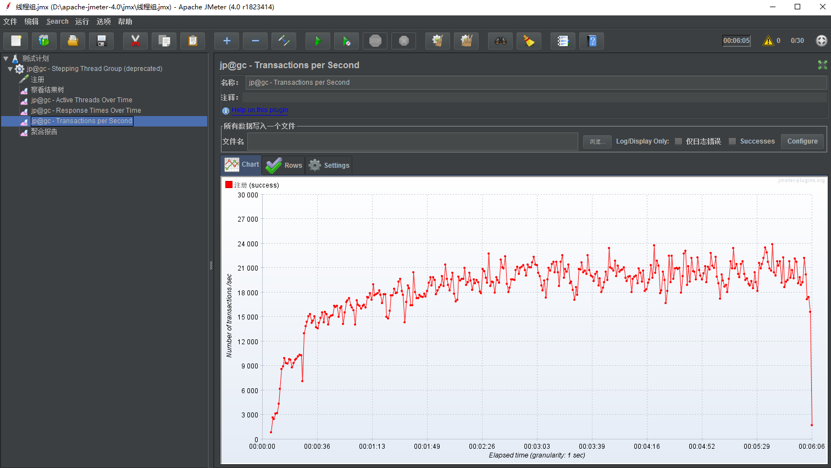This screenshot has width=831, height=469.
Task: Click the 注释 comment input field
Action: pyautogui.click(x=534, y=98)
